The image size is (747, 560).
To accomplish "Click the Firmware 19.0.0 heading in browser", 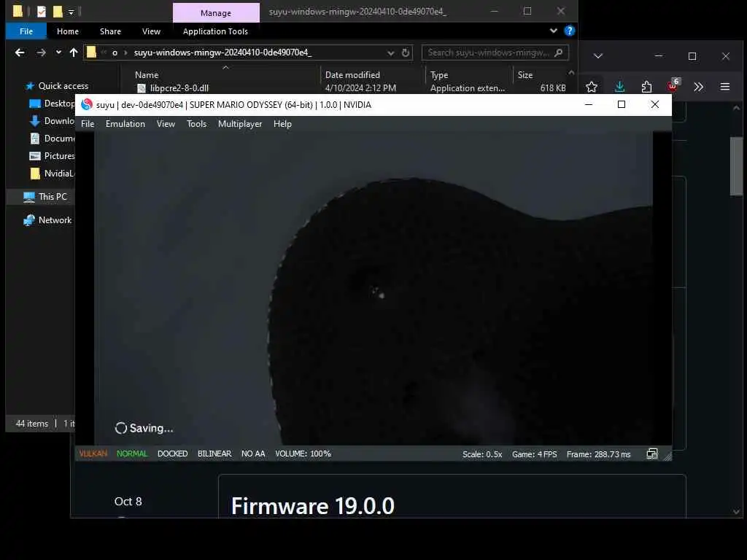I will 313,506.
